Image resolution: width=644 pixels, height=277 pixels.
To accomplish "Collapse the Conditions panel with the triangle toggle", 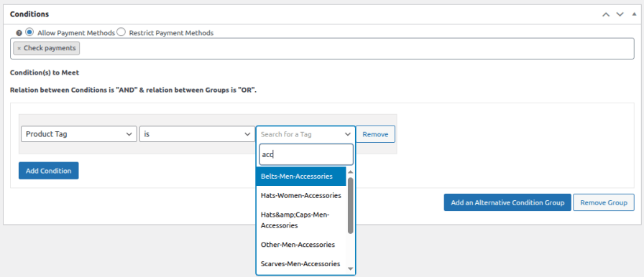I will coord(634,14).
